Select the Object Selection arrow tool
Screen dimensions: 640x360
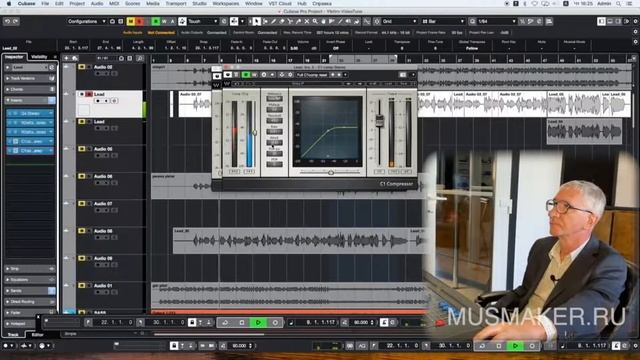click(x=256, y=21)
